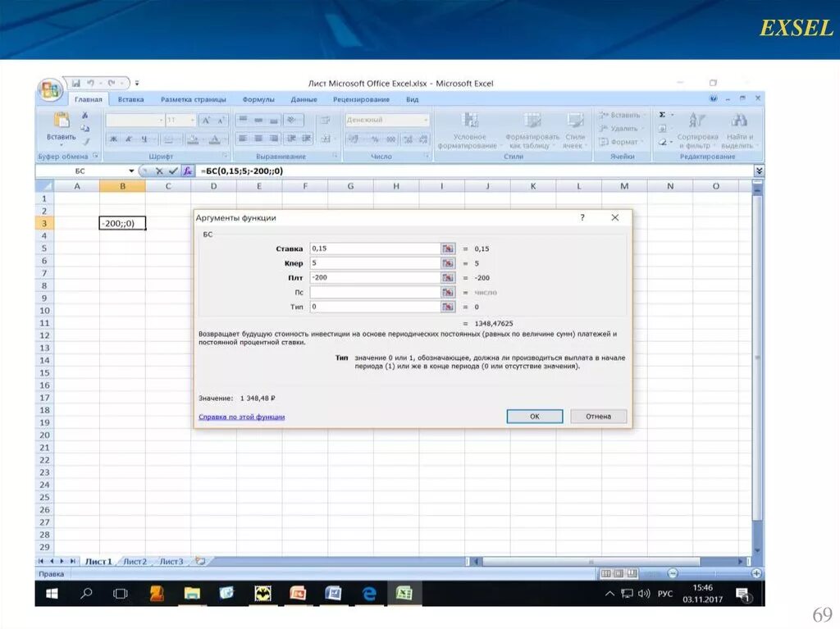Apply bold with the Ж button
Viewport: 840px width, 629px height.
(x=113, y=139)
